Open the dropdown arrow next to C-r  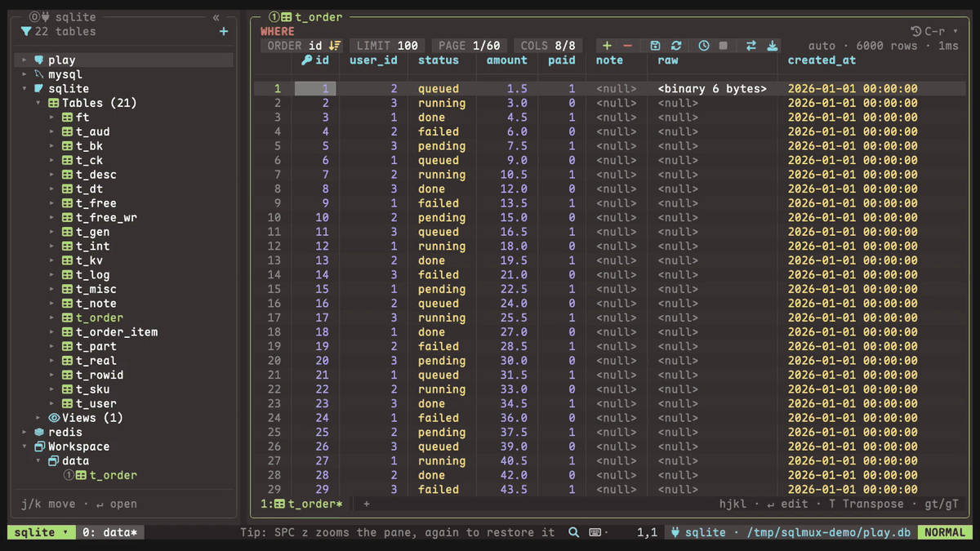pos(955,31)
